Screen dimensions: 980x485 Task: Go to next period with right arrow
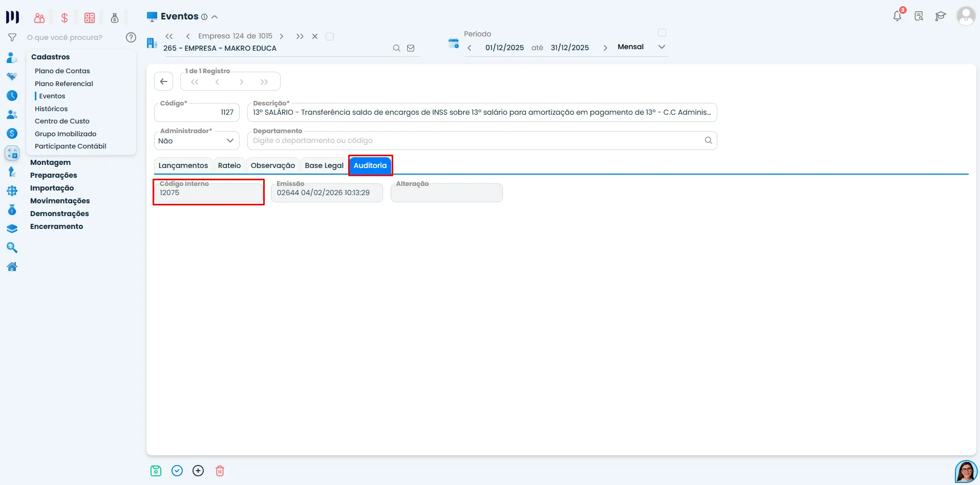click(605, 48)
